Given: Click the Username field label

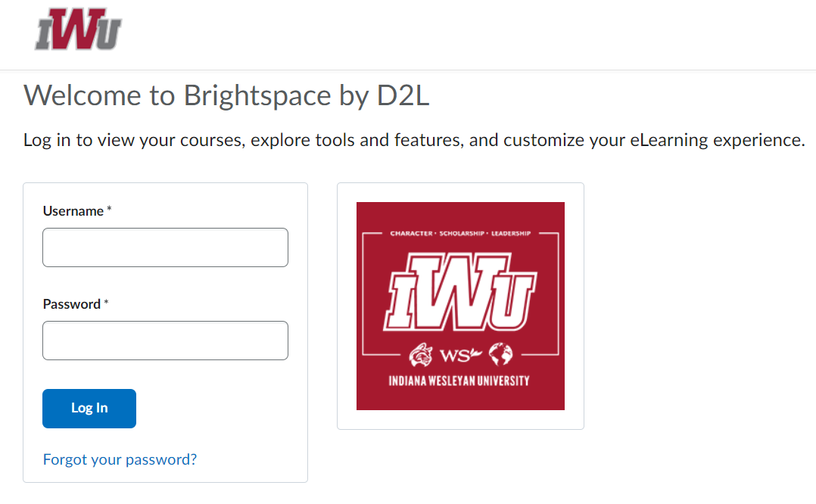Looking at the screenshot, I should point(73,211).
